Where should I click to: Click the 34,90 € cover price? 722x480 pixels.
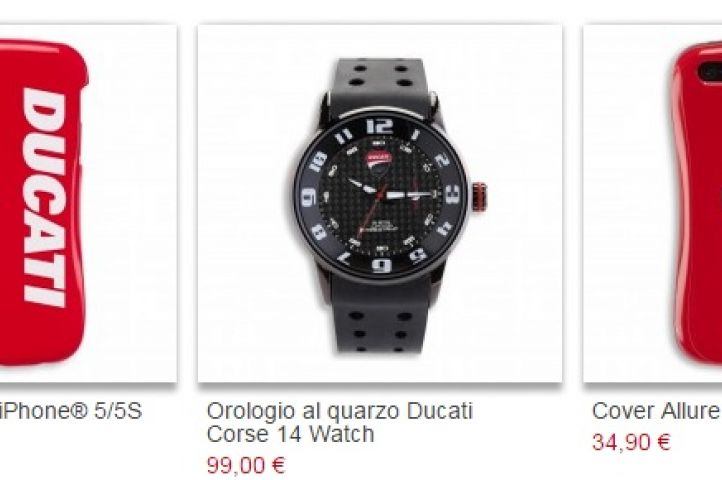pos(631,442)
